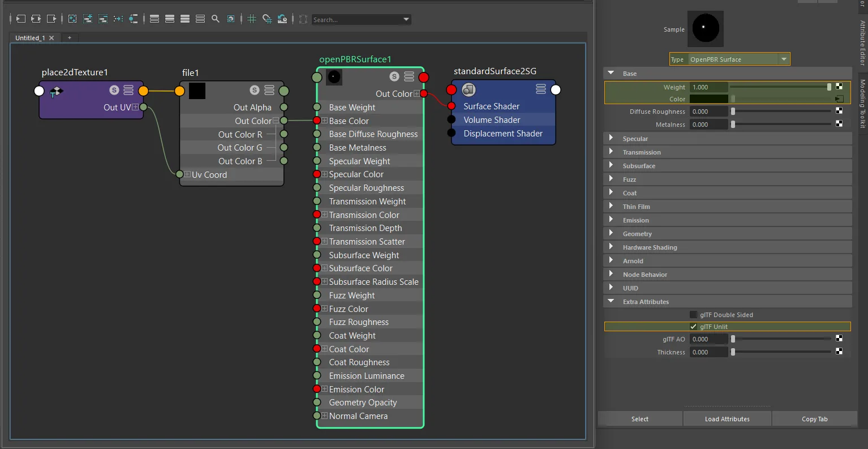
Task: Open the search field dropdown arrow
Action: (x=406, y=19)
